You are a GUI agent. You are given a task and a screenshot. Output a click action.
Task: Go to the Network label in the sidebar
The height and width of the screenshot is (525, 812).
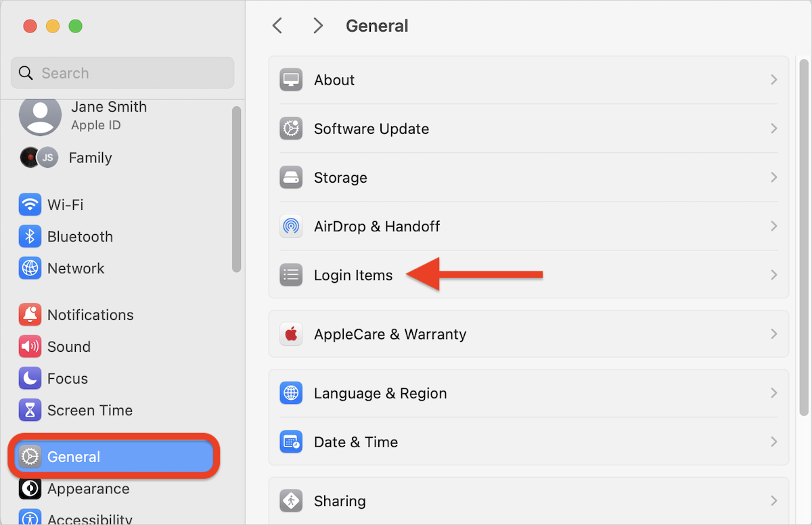(x=76, y=269)
